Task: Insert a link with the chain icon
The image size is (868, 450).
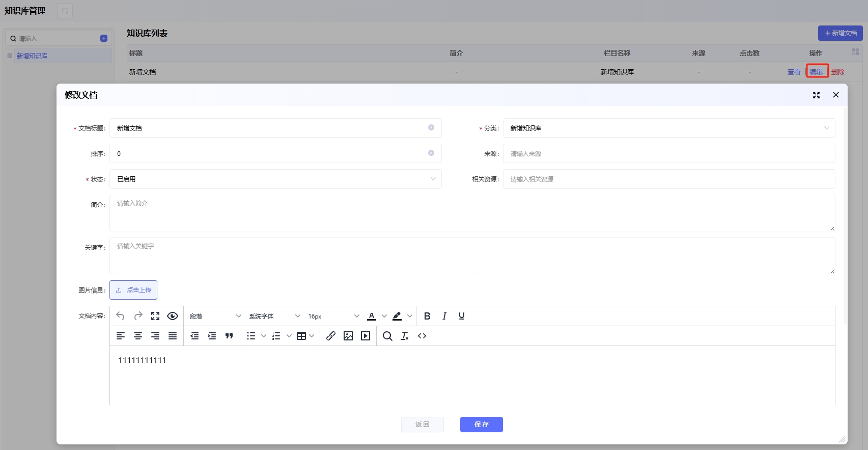Action: click(331, 336)
